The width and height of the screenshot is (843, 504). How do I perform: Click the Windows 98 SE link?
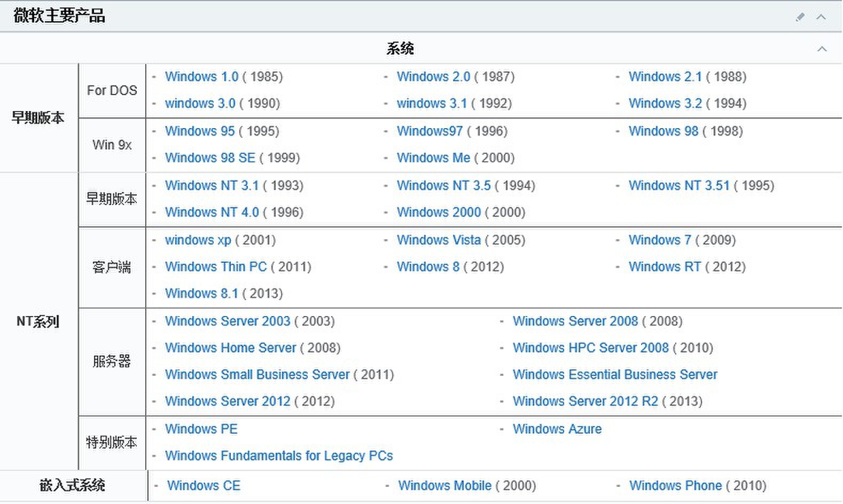210,157
